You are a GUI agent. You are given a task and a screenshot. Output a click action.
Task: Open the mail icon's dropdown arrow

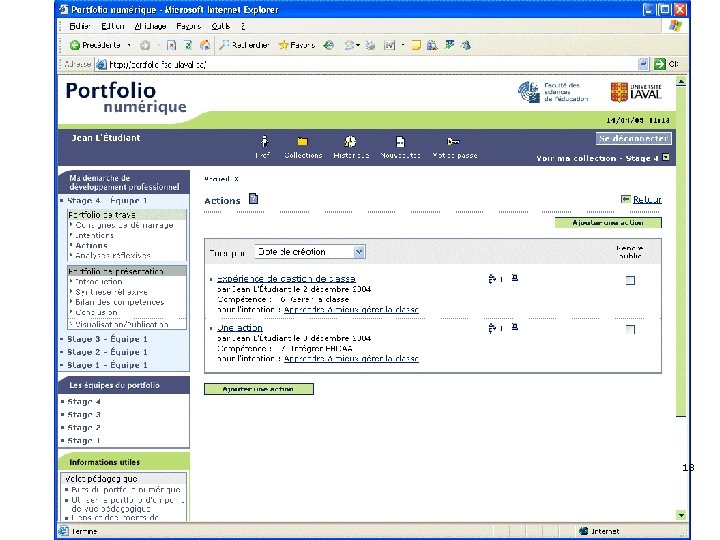[358, 45]
